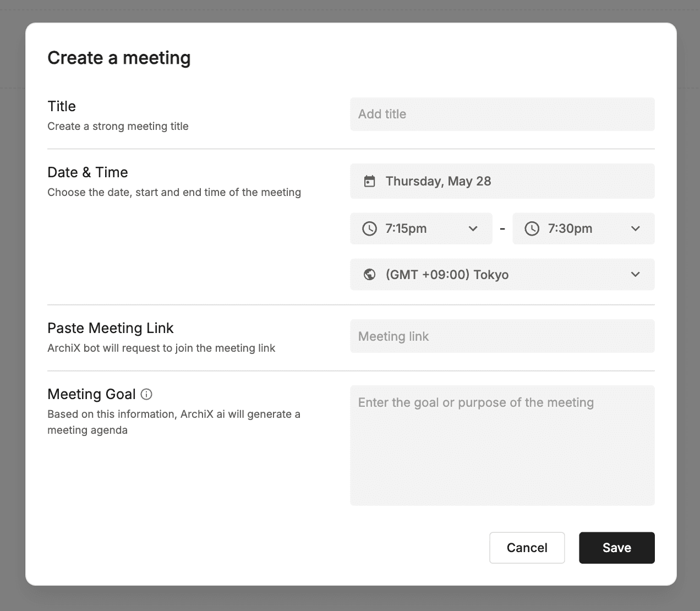Click the 'Choose the date, start and end time' hint
The image size is (700, 611).
(x=174, y=192)
